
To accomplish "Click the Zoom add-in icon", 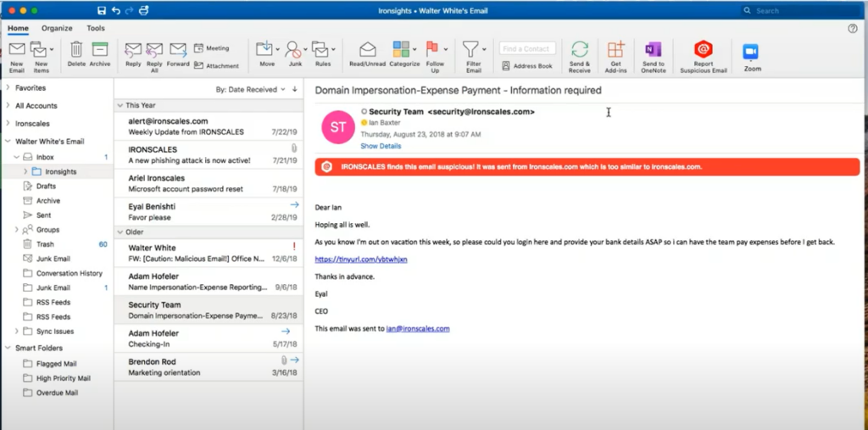I will [x=751, y=52].
